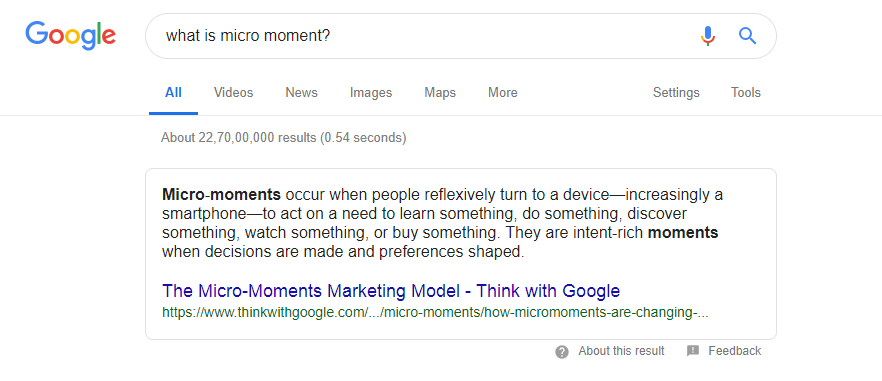The height and width of the screenshot is (381, 882).
Task: Switch to the Videos tab
Action: coord(233,92)
